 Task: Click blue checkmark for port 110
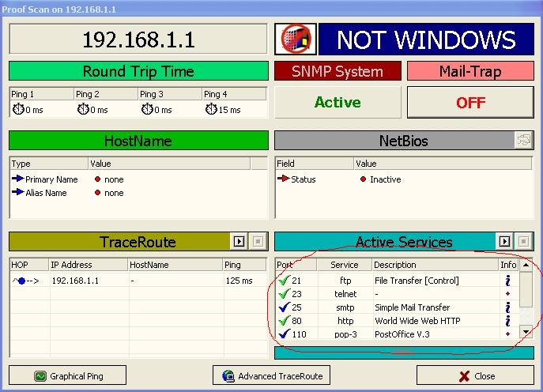pyautogui.click(x=284, y=334)
